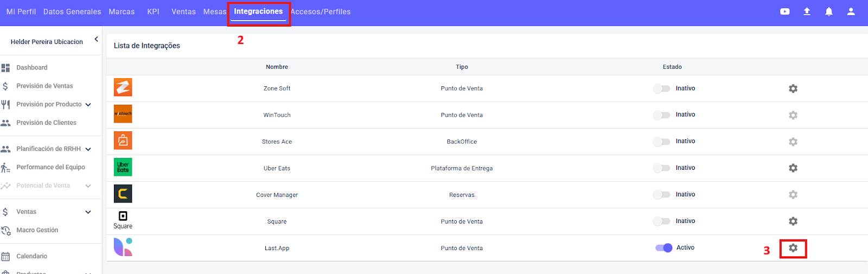Turn on the Uber Eats toggle
The image size is (868, 274).
pos(661,168)
